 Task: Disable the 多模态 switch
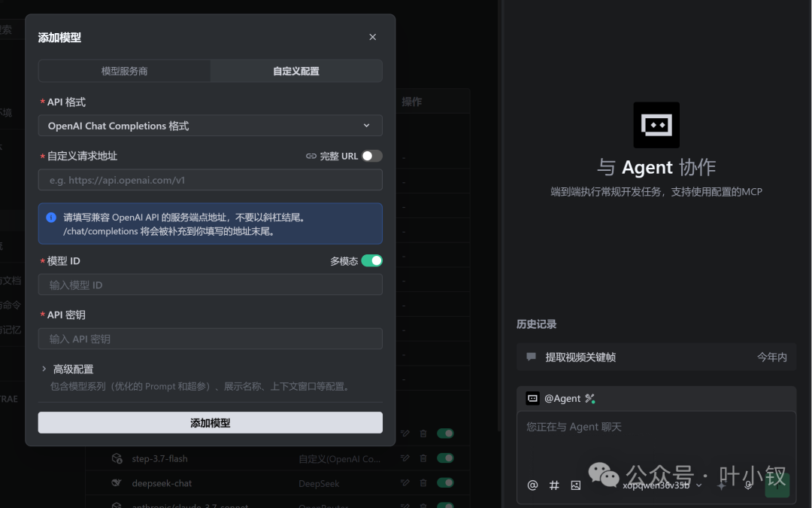[x=372, y=260]
